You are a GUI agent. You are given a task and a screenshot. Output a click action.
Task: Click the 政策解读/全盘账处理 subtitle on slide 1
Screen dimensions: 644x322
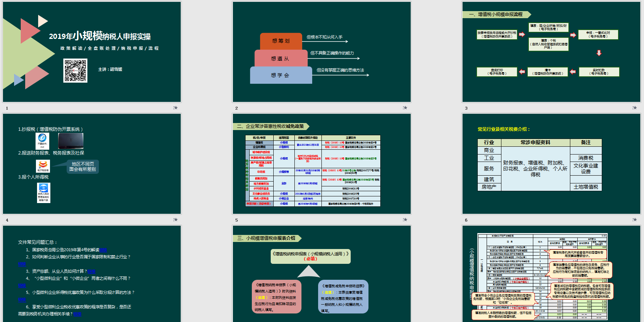point(110,48)
